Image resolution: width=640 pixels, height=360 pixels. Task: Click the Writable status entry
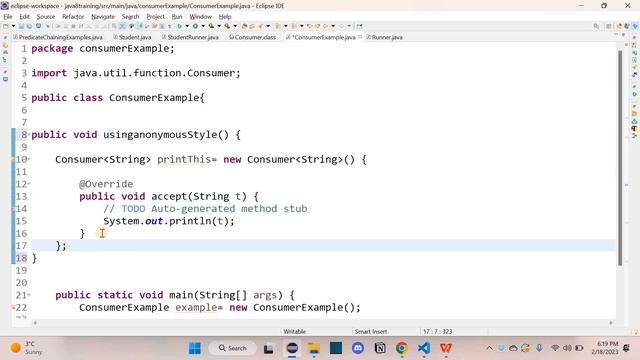[x=294, y=331]
